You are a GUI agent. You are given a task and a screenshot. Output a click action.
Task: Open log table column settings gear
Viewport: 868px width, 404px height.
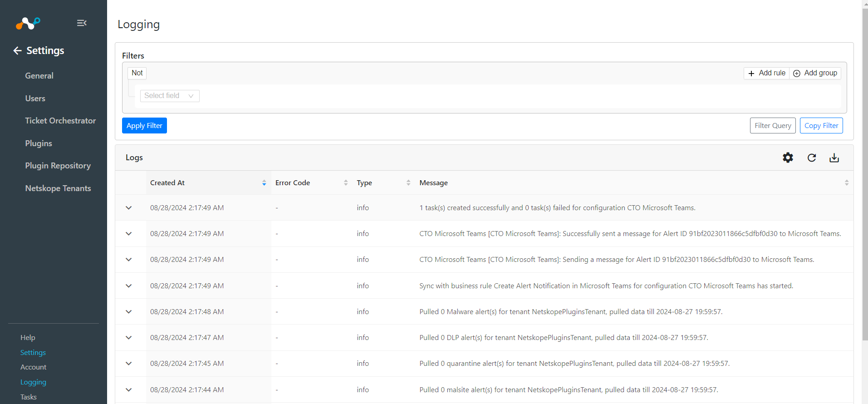pyautogui.click(x=788, y=158)
